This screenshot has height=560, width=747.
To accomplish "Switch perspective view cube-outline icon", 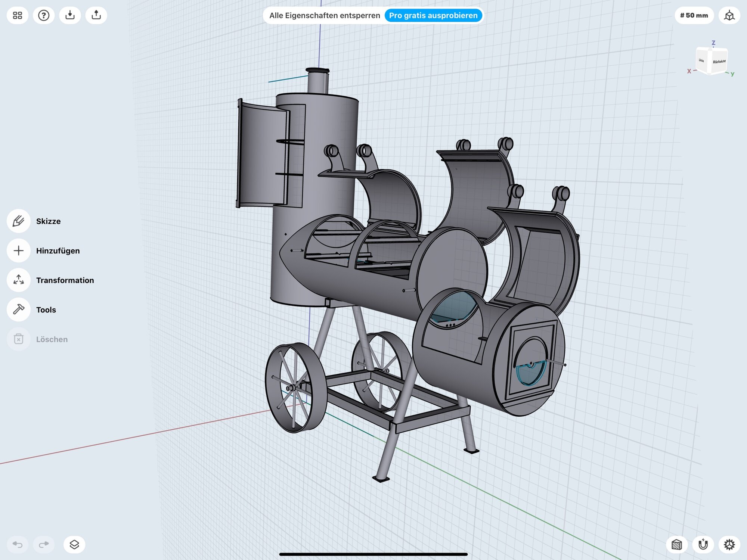I will pos(729,15).
